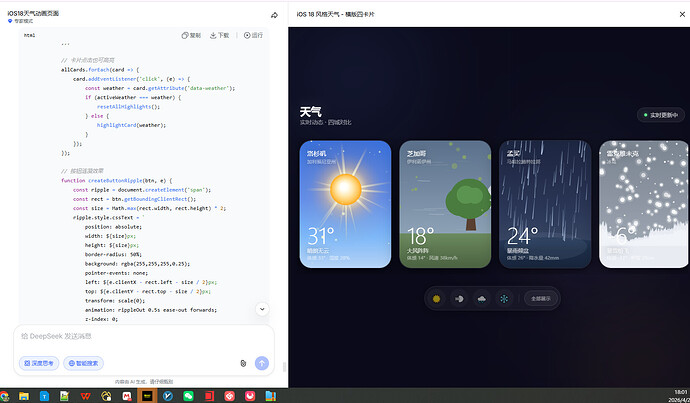
Task: Copy the html code block (复制)
Action: [x=191, y=35]
